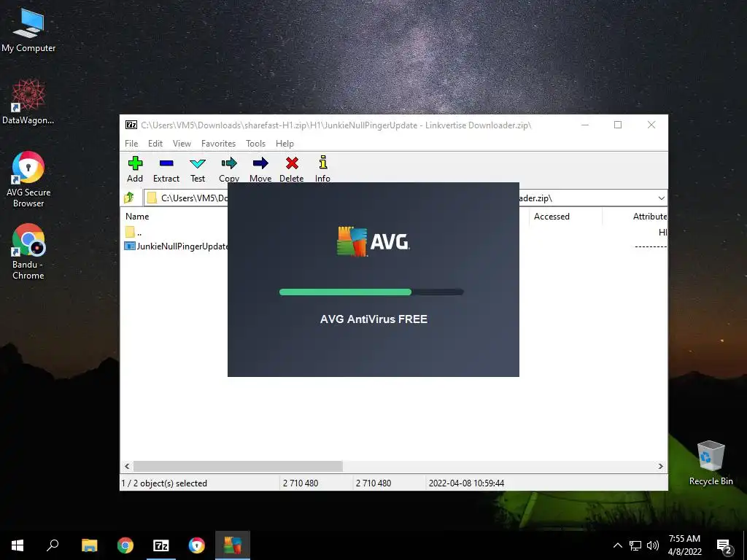
Task: Open File Explorer from taskbar
Action: tap(89, 545)
